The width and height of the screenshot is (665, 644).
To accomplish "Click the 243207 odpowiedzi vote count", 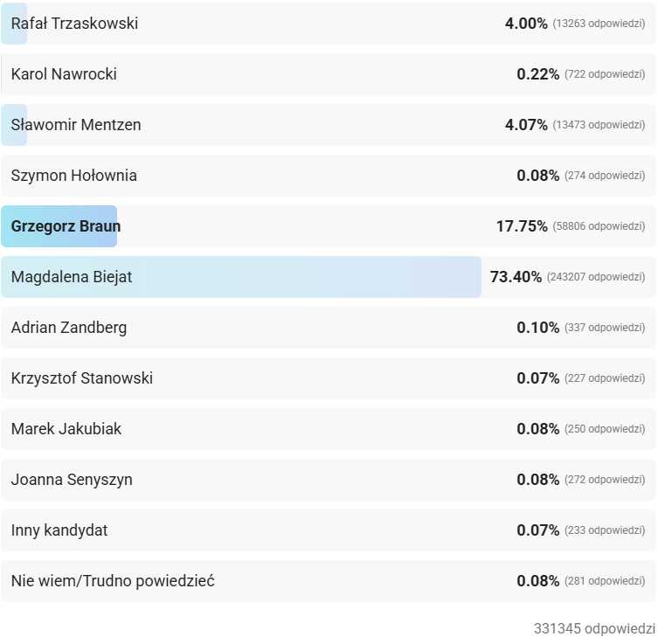I will click(x=596, y=277).
